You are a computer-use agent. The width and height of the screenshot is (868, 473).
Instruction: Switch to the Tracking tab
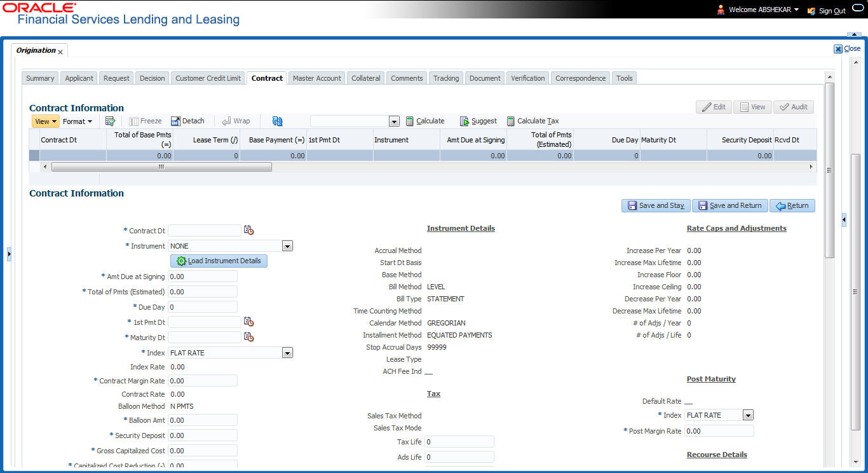click(x=446, y=78)
